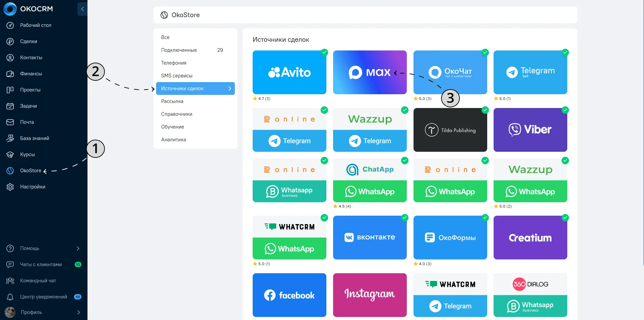Click the OkoStore icon in sidebar
Screen dimensions: 644x320
click(10, 171)
